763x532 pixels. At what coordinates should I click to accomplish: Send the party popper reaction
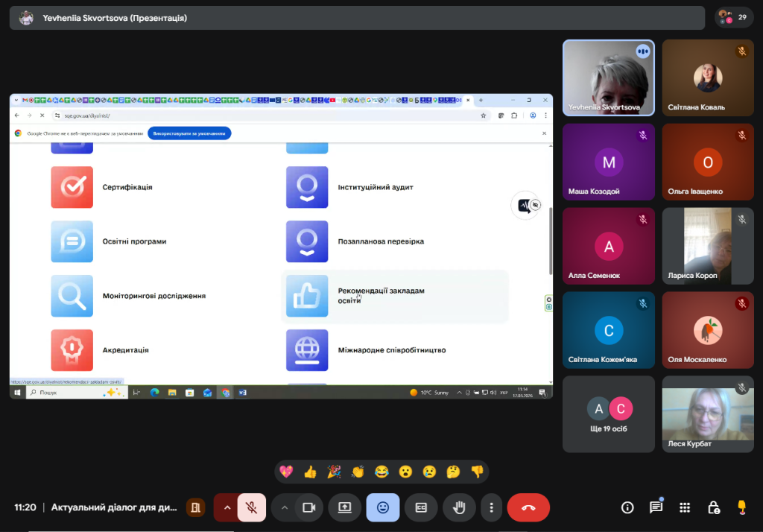click(334, 472)
